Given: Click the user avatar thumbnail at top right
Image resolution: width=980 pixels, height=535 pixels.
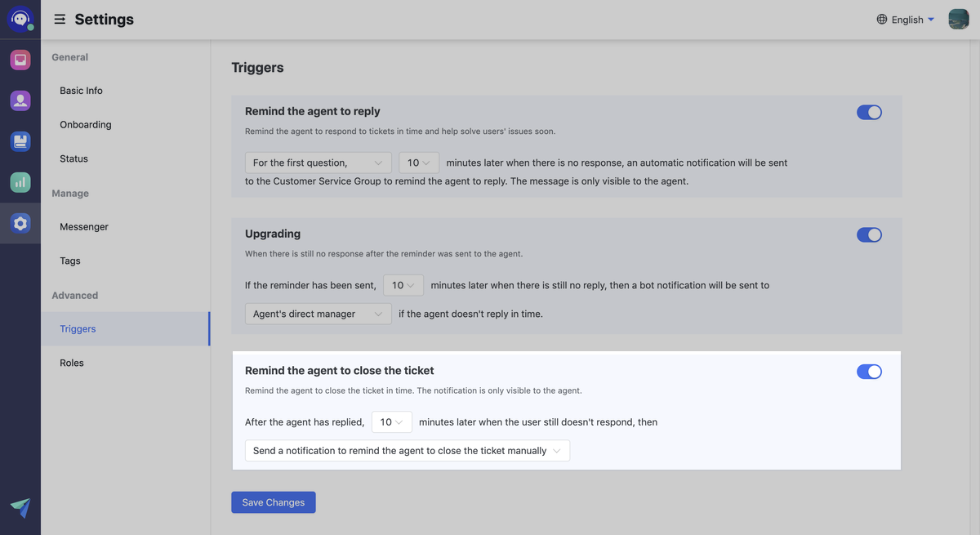Looking at the screenshot, I should point(958,19).
